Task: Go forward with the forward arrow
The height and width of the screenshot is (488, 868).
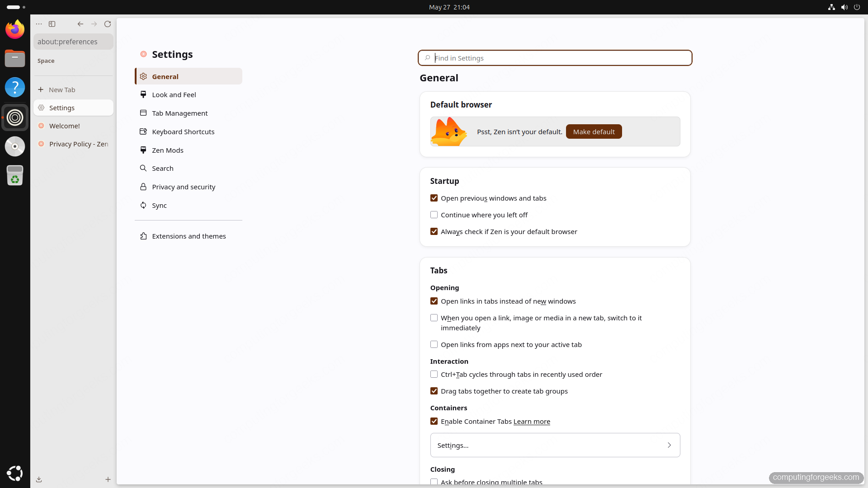Action: [x=94, y=24]
